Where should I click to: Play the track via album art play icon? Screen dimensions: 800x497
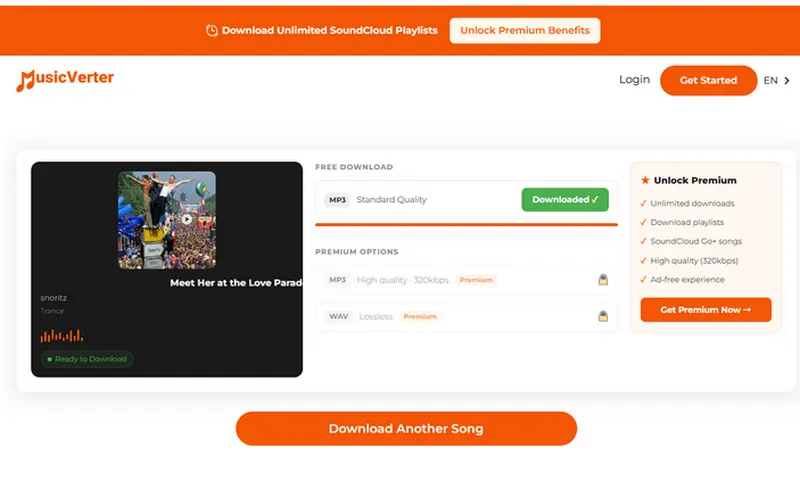(x=187, y=219)
